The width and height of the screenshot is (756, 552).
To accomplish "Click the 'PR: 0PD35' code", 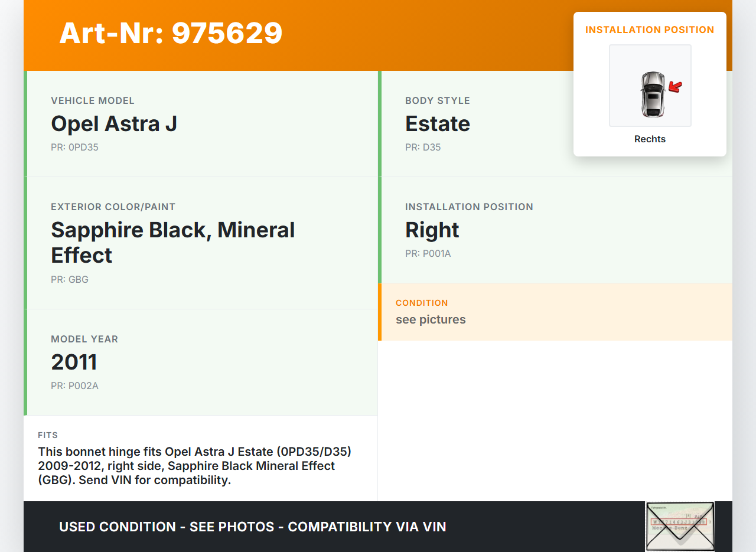I will point(74,148).
